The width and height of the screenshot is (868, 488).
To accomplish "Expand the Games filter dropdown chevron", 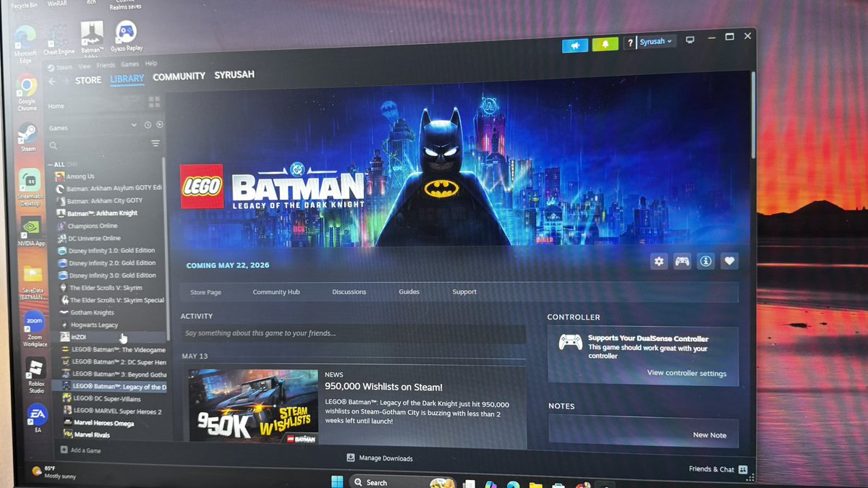I will point(134,125).
